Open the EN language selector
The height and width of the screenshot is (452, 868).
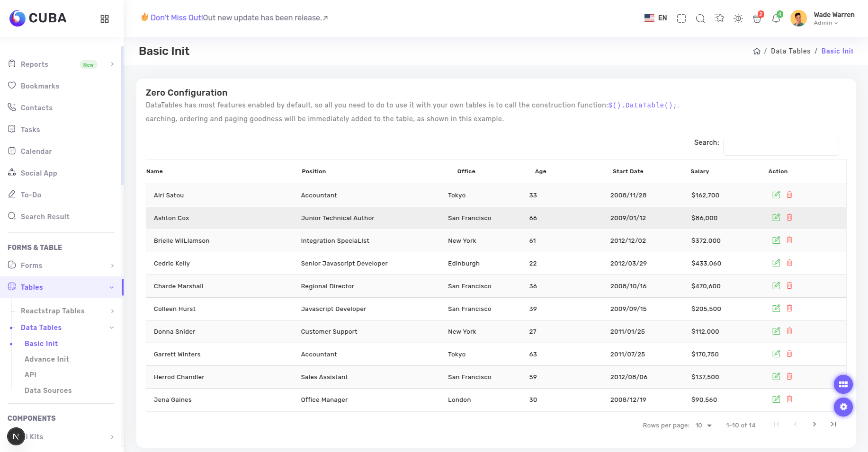click(x=656, y=18)
